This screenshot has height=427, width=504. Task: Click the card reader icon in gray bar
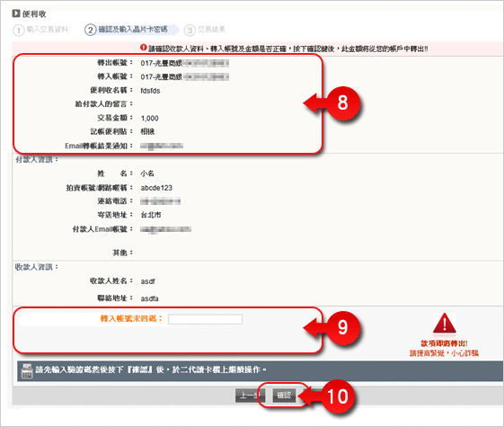pyautogui.click(x=27, y=371)
